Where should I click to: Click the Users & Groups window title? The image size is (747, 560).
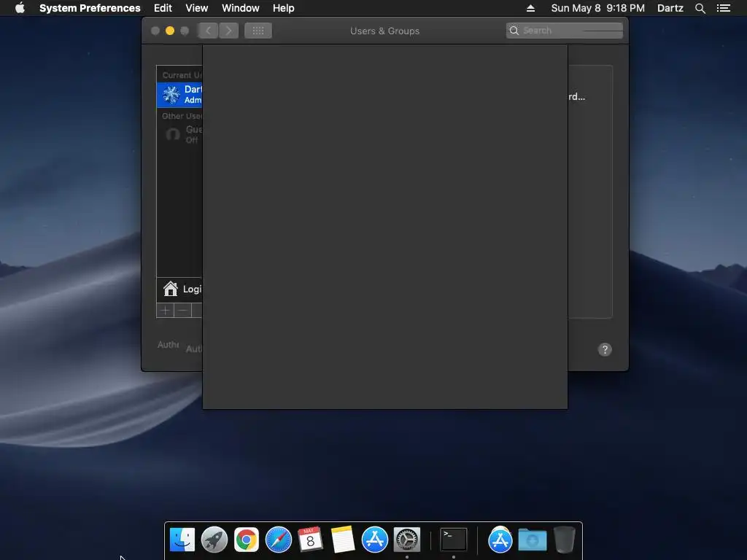click(385, 31)
